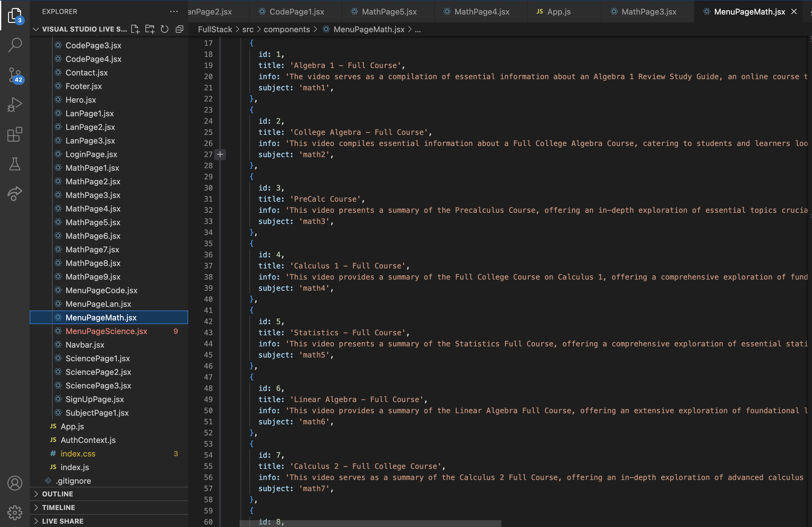The image size is (812, 527).
Task: Refresh the explorer file tree
Action: (x=164, y=29)
